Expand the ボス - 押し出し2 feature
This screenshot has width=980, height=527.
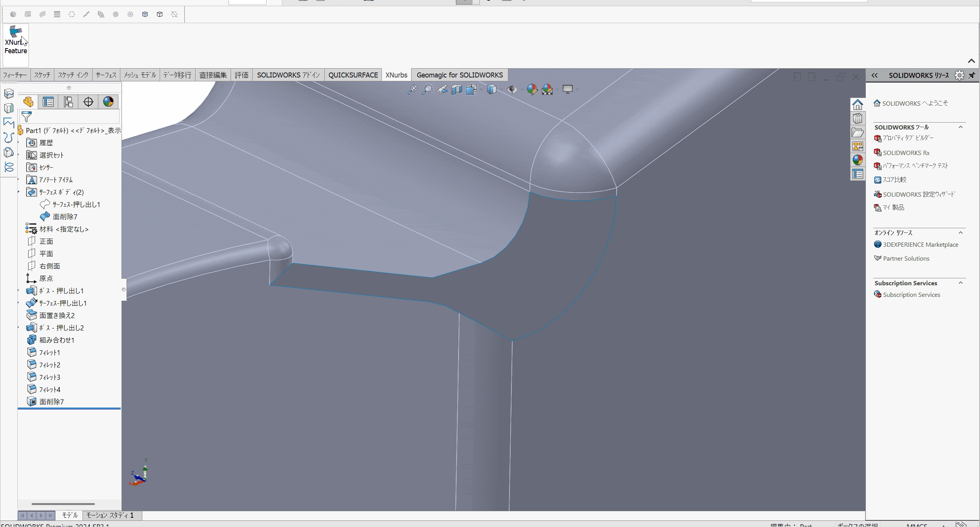(19, 328)
